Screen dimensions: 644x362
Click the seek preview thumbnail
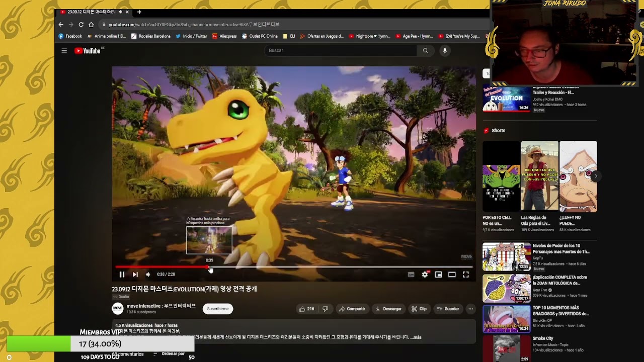pyautogui.click(x=209, y=240)
